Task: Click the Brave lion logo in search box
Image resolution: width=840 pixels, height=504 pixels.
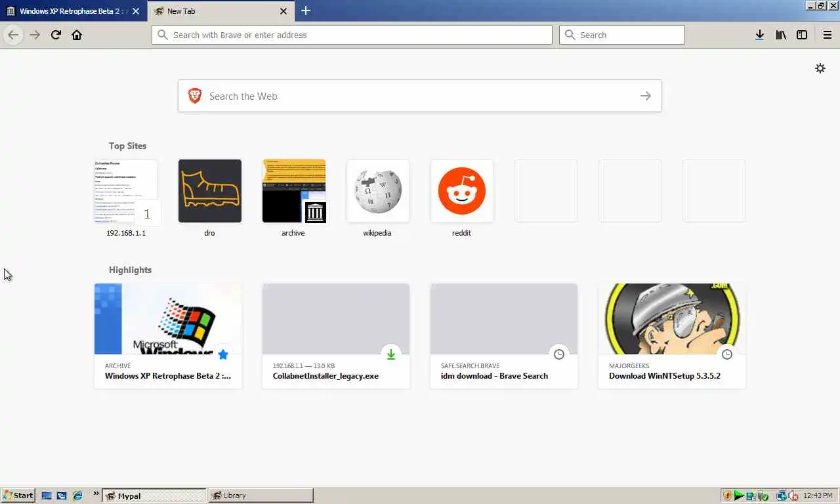Action: (x=195, y=96)
